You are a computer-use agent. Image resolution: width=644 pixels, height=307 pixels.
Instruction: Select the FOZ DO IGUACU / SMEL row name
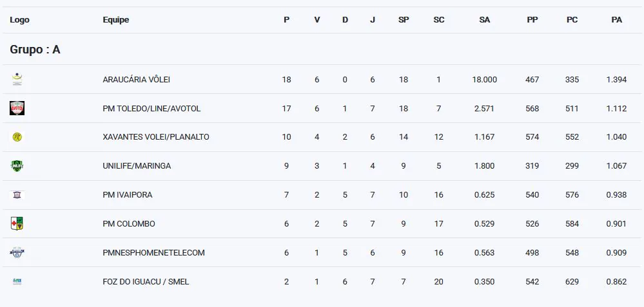tap(146, 282)
